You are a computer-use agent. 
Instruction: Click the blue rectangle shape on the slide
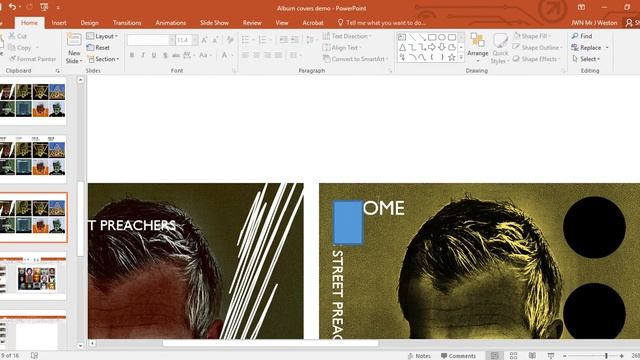click(348, 222)
